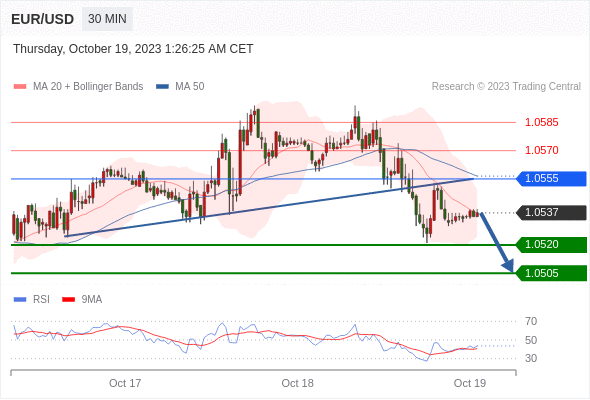Click the 30 MIN timeframe badge

[107, 18]
